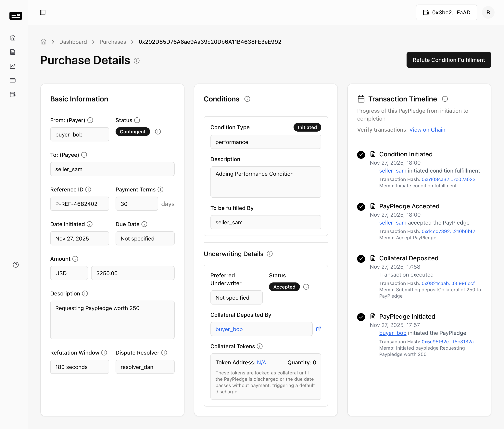Go to Dashboard breadcrumb

click(x=73, y=42)
